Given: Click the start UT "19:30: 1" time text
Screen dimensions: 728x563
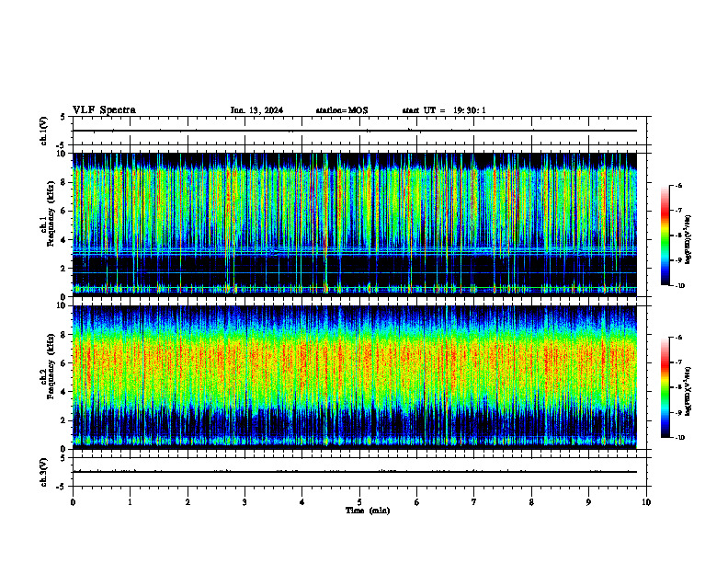Looking at the screenshot, I should coord(470,110).
